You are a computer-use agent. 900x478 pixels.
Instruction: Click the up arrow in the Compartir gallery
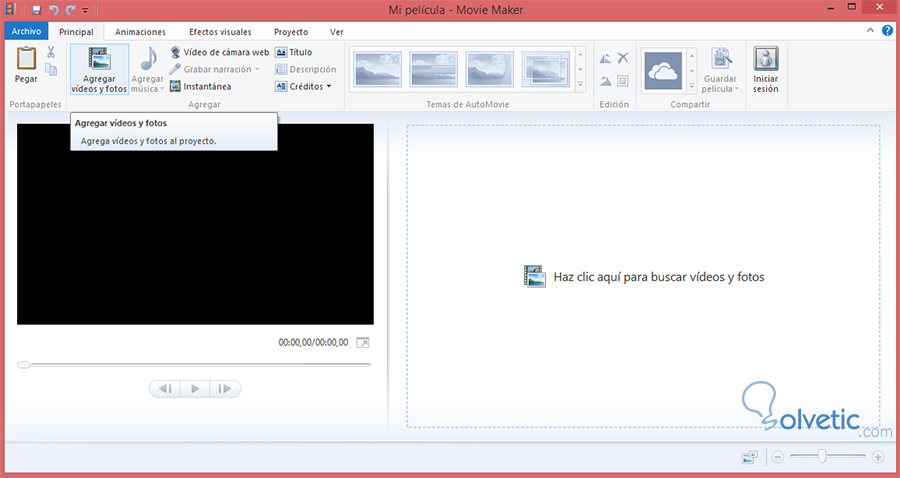(692, 56)
